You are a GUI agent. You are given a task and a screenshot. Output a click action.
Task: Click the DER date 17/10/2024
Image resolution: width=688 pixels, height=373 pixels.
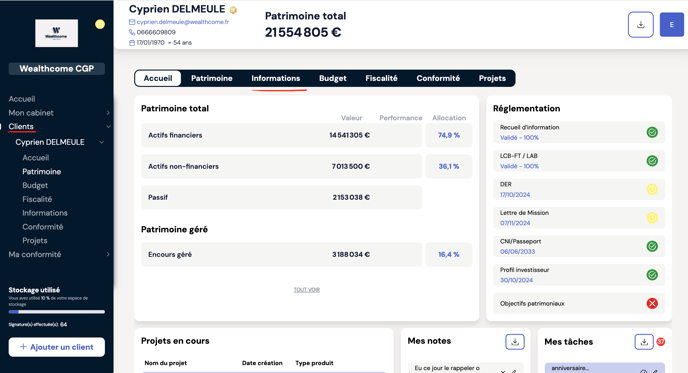(x=515, y=195)
